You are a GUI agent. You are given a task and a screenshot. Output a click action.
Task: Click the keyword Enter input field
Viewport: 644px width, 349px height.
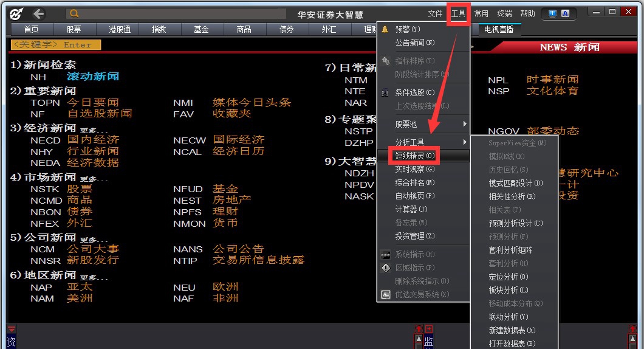pos(55,45)
